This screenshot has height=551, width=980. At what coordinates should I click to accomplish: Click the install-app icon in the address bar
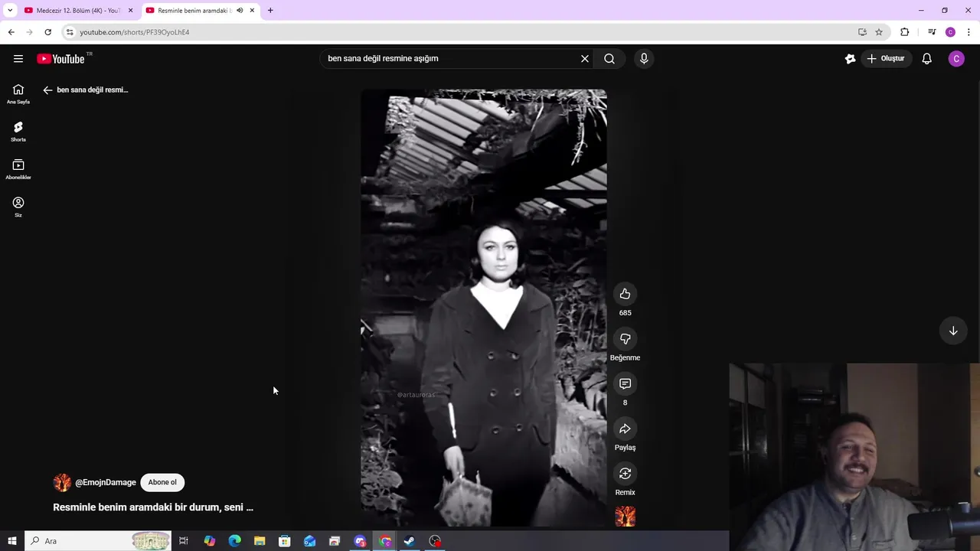point(862,32)
